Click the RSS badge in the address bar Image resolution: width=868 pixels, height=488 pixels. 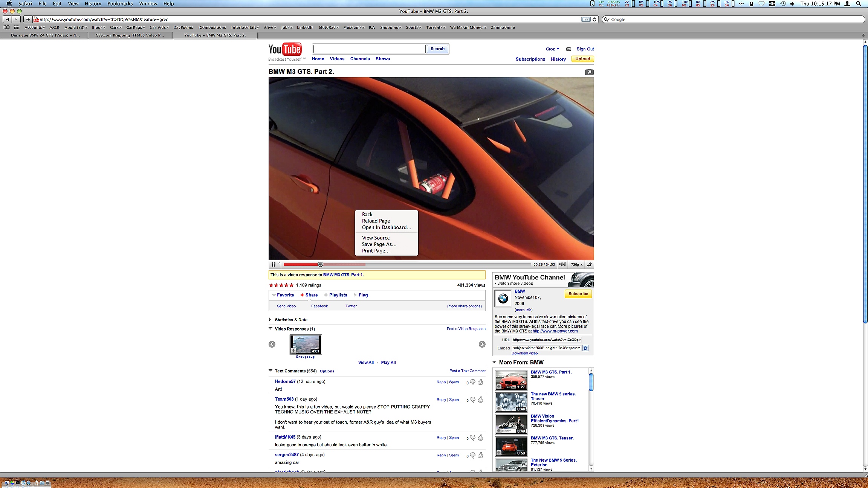click(586, 19)
